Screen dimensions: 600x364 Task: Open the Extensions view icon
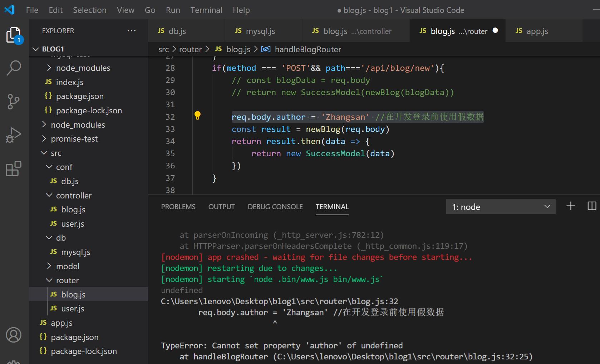coord(14,169)
